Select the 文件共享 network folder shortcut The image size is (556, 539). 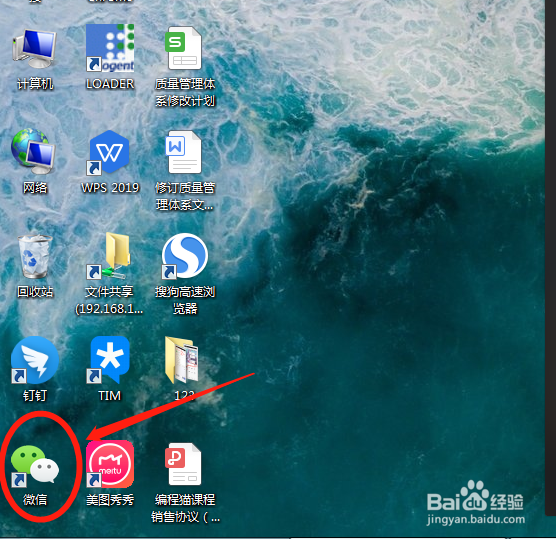(x=109, y=256)
